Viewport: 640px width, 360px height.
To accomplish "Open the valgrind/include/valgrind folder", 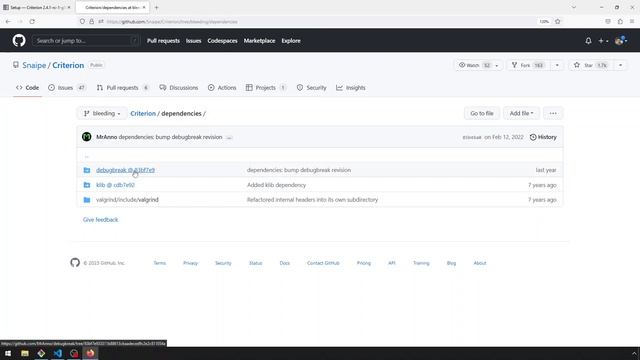I will tap(127, 200).
